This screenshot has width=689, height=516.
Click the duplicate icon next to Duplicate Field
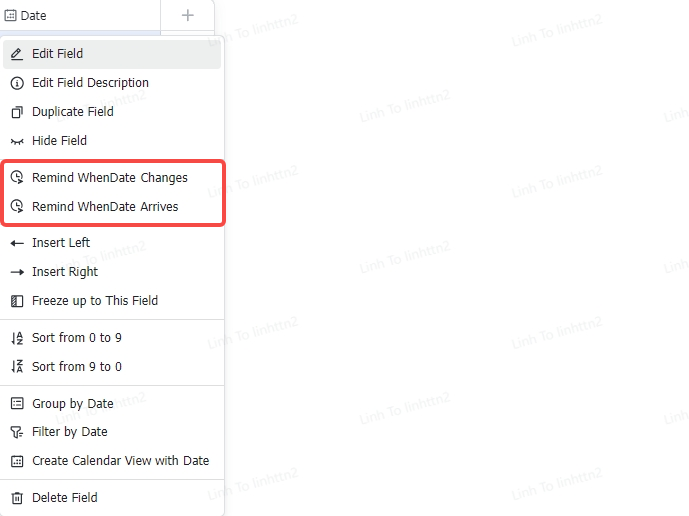click(16, 112)
